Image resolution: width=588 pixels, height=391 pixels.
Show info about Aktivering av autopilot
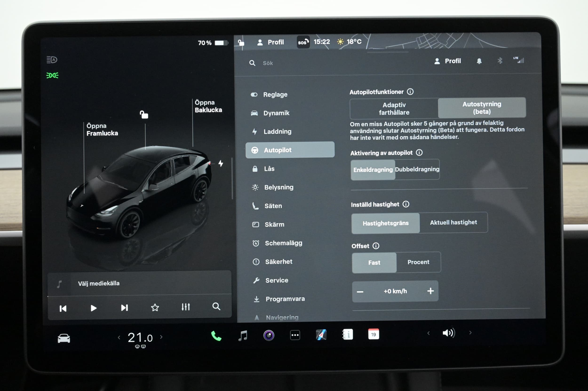pos(419,153)
